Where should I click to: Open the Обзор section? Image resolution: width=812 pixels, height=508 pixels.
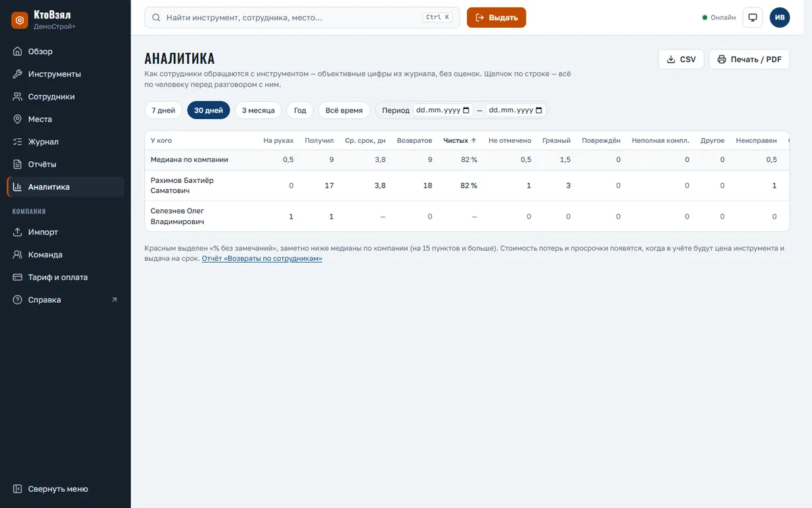coord(66,51)
